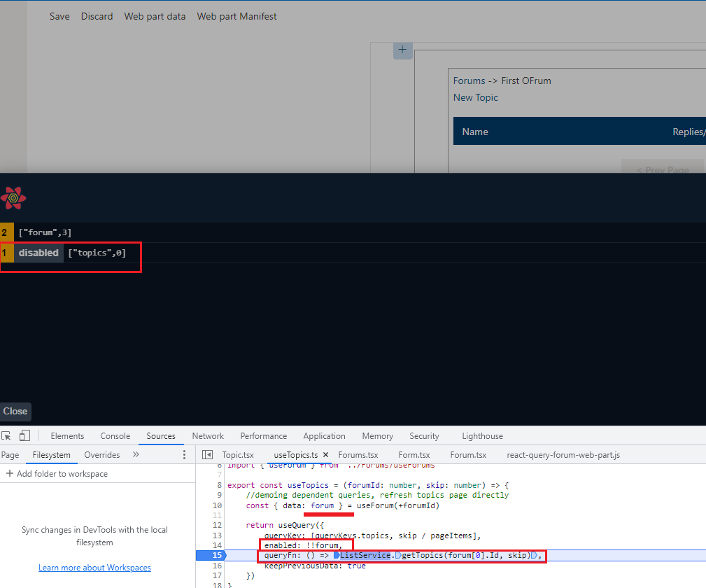This screenshot has height=588, width=706.
Task: Click the New Topic link
Action: click(476, 97)
